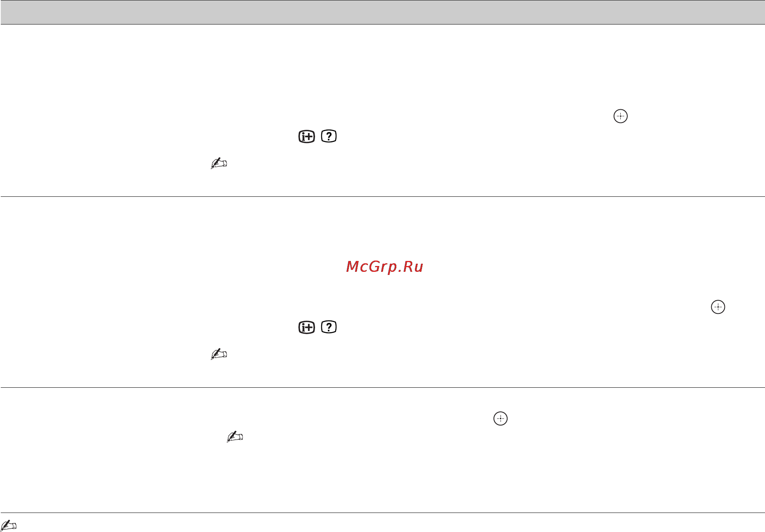Click the divider line under the middle section

(x=382, y=388)
